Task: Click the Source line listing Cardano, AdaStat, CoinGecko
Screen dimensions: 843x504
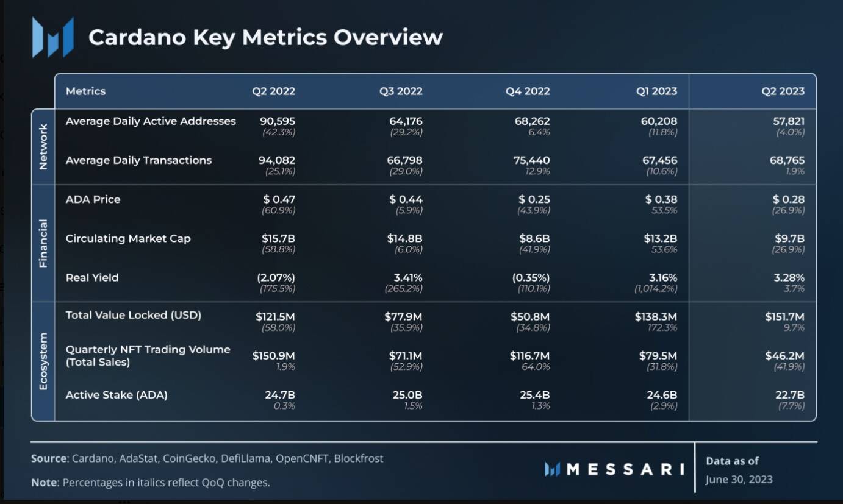Action: [207, 458]
